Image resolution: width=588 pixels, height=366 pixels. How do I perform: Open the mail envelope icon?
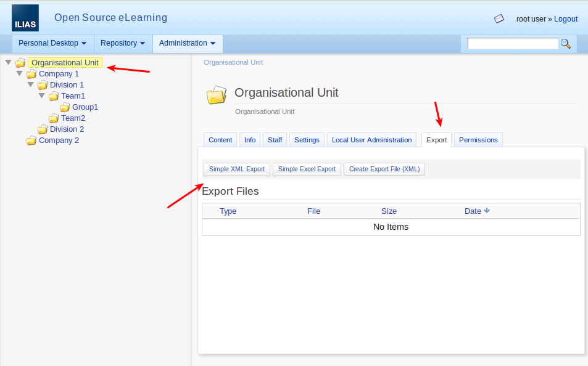pyautogui.click(x=499, y=19)
